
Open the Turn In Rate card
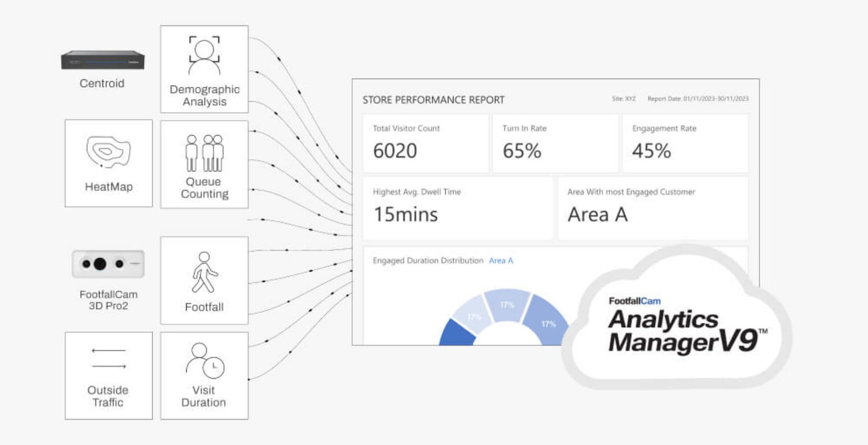(555, 143)
